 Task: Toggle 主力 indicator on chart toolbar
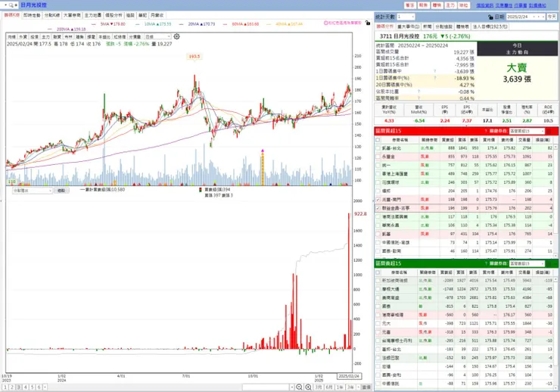coord(45,37)
